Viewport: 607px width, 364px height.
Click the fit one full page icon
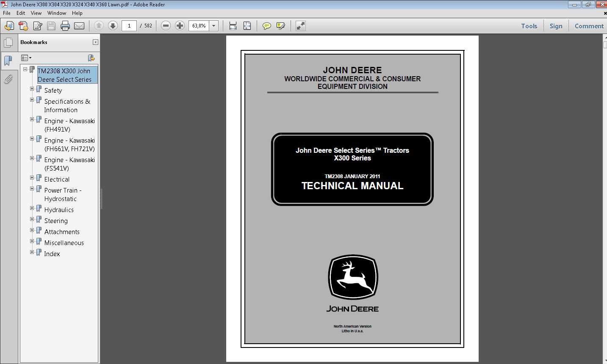pos(247,26)
